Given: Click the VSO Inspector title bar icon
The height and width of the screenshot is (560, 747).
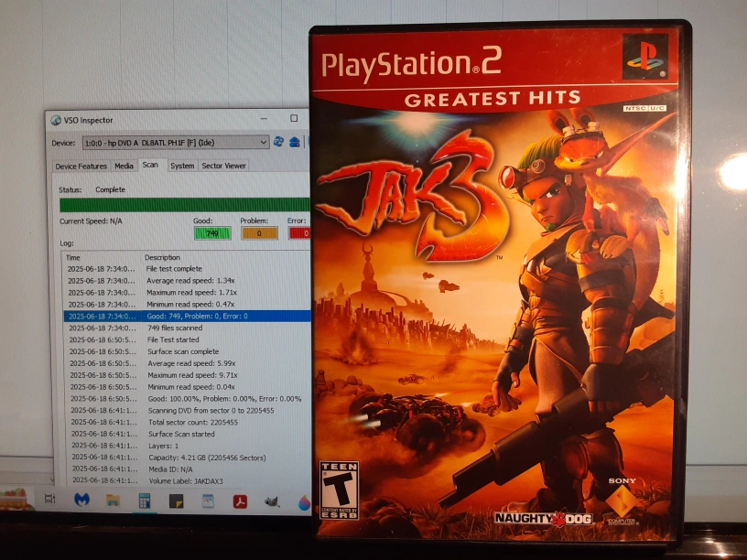Looking at the screenshot, I should pyautogui.click(x=56, y=119).
